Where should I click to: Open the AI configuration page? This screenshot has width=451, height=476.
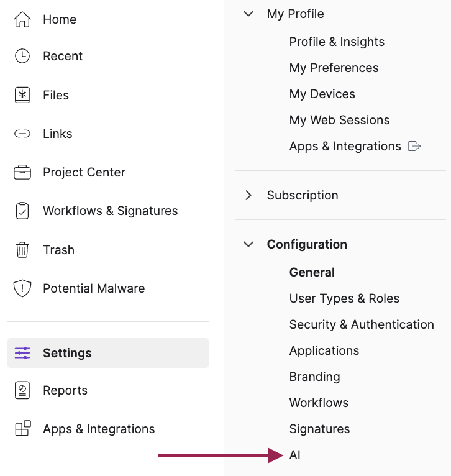[295, 455]
